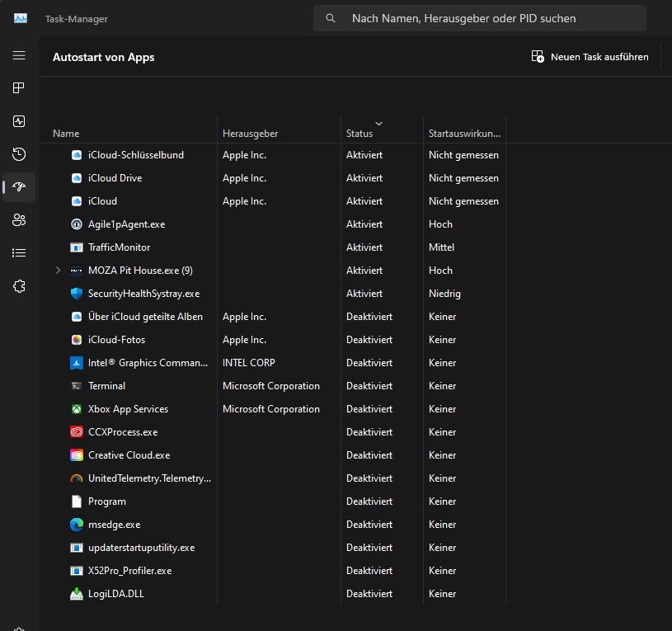This screenshot has width=672, height=631.
Task: Select the Leistung sidebar icon
Action: click(18, 121)
